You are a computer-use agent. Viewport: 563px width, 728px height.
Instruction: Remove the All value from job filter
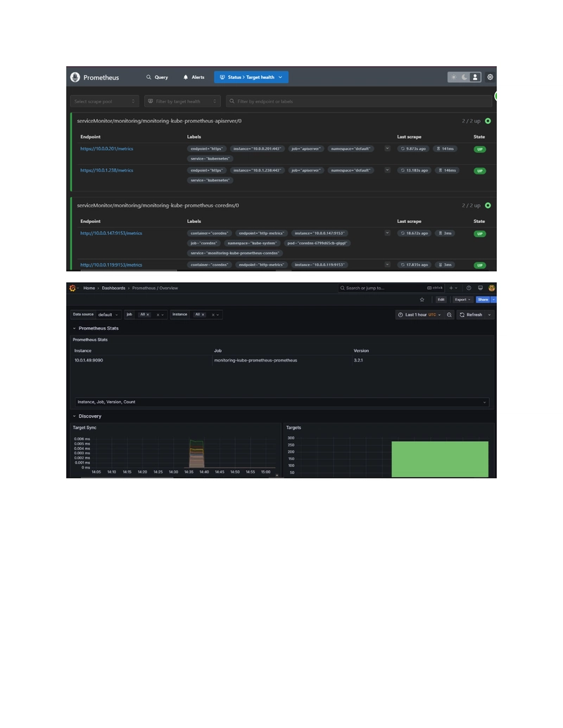tap(148, 314)
